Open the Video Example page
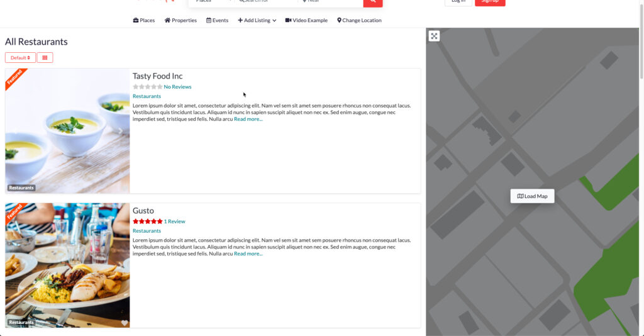The height and width of the screenshot is (336, 644). coord(306,20)
